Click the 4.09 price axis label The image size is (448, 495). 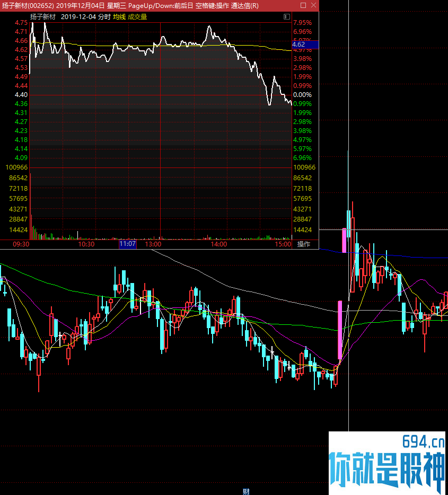click(x=21, y=158)
